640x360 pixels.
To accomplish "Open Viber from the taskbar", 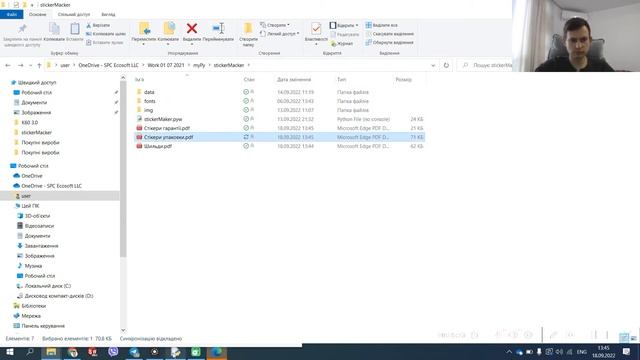I will (113, 352).
